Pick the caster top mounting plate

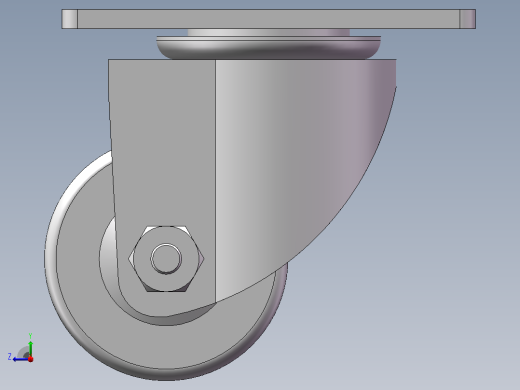coord(269,19)
